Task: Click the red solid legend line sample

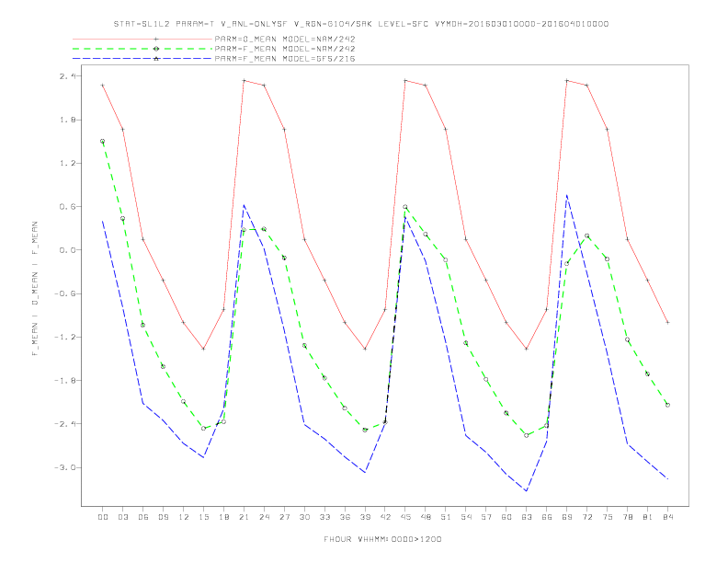Action: pos(142,39)
